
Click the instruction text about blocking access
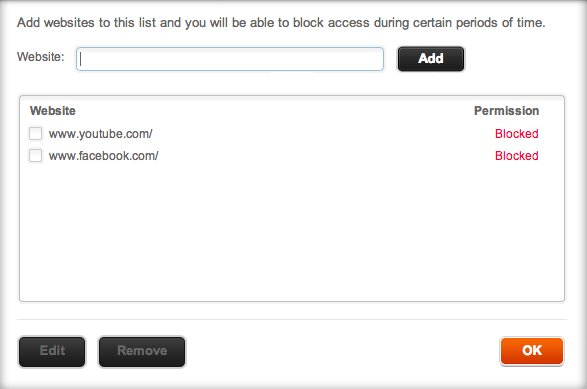coord(281,23)
